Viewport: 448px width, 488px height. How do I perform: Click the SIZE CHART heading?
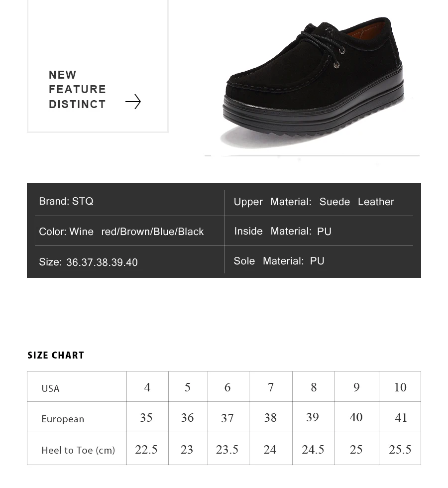click(x=56, y=355)
